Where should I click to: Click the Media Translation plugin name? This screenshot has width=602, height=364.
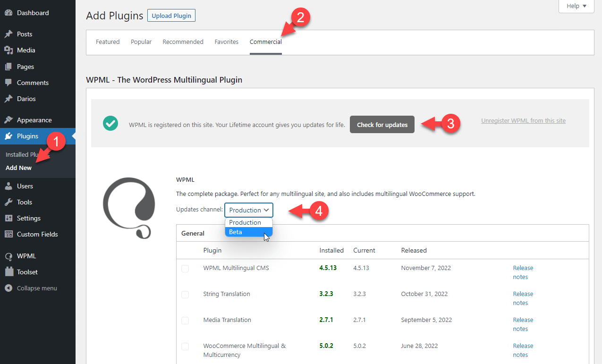(226, 320)
